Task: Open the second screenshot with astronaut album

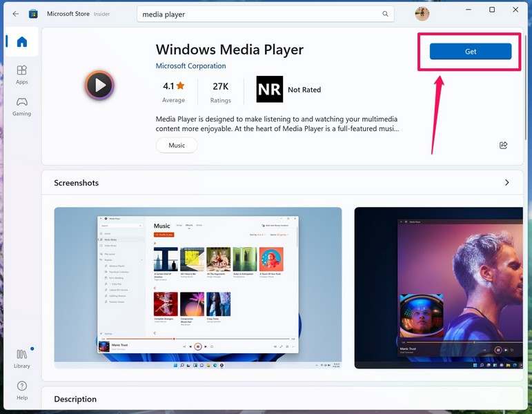Action: pyautogui.click(x=438, y=288)
